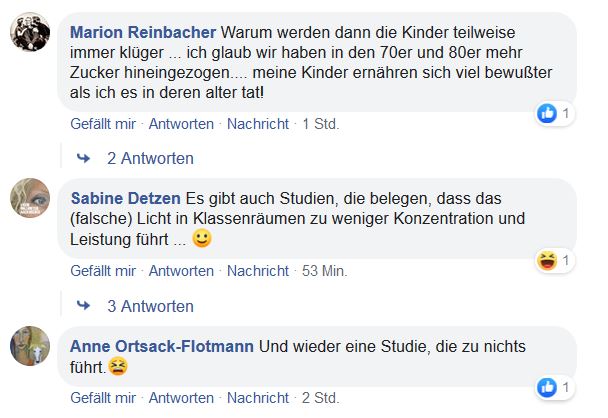
Task: Click the laughing reaction icon on Sabine's comment
Action: pyautogui.click(x=547, y=261)
